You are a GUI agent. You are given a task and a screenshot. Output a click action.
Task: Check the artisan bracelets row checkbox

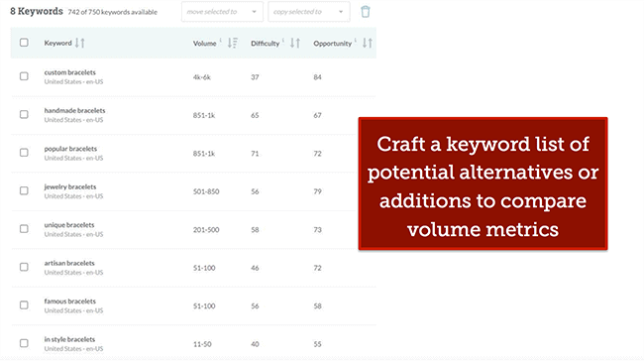pos(24,267)
